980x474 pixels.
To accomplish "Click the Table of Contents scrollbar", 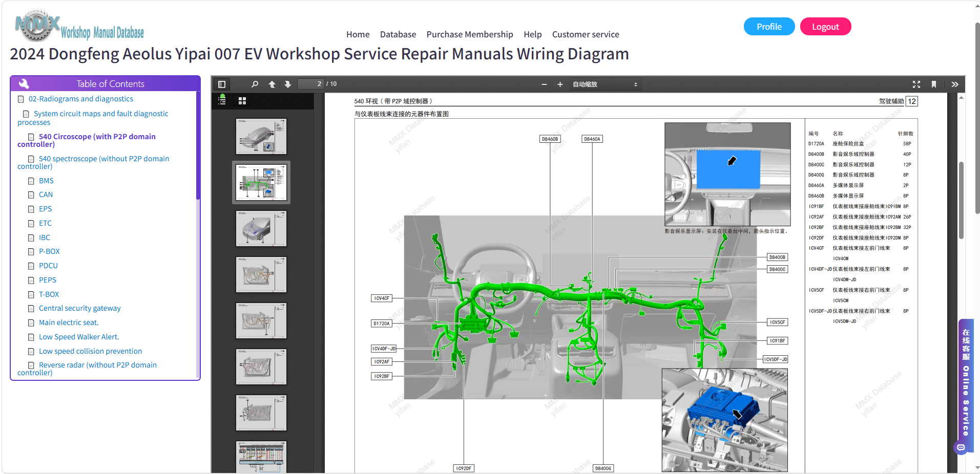I will click(198, 146).
